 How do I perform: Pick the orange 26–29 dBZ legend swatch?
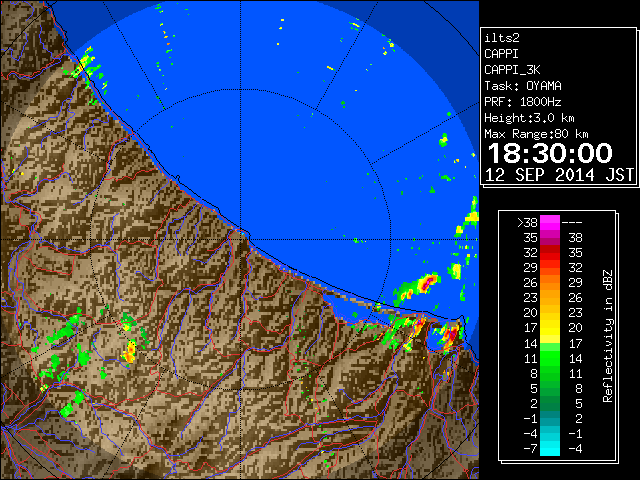(550, 283)
